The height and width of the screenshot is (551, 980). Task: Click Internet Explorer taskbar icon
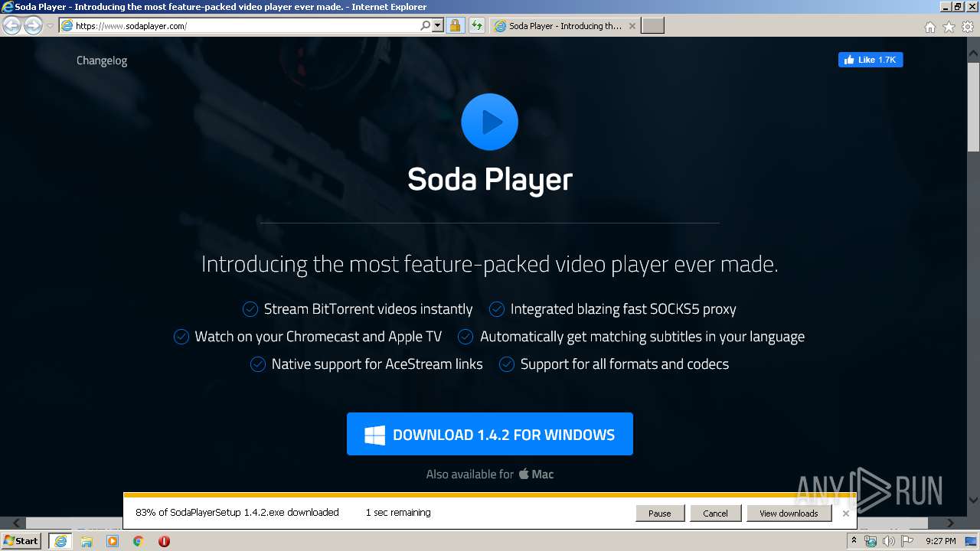(x=60, y=541)
